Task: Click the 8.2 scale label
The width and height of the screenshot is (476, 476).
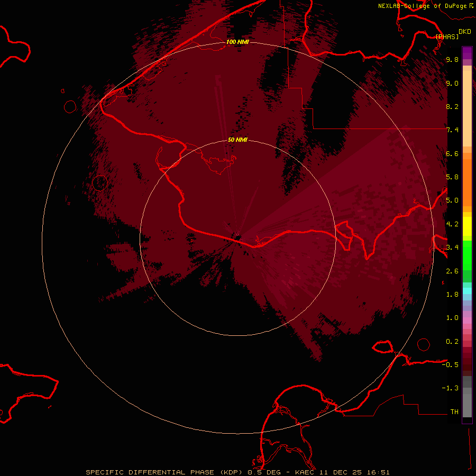Action: click(452, 106)
